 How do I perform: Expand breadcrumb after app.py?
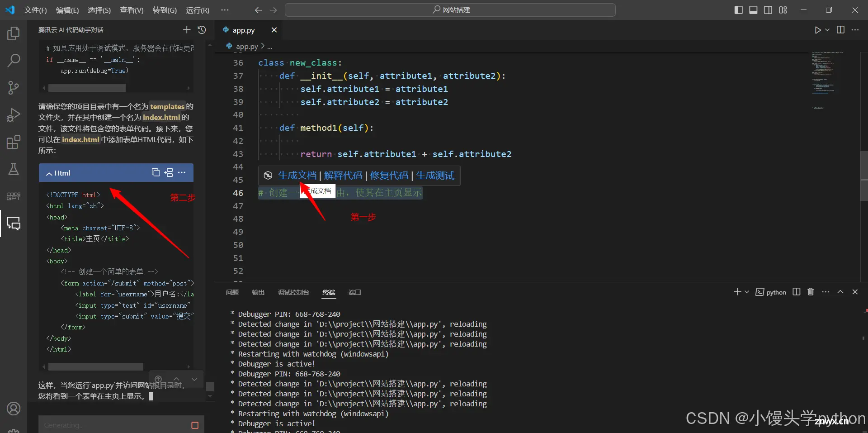click(270, 47)
